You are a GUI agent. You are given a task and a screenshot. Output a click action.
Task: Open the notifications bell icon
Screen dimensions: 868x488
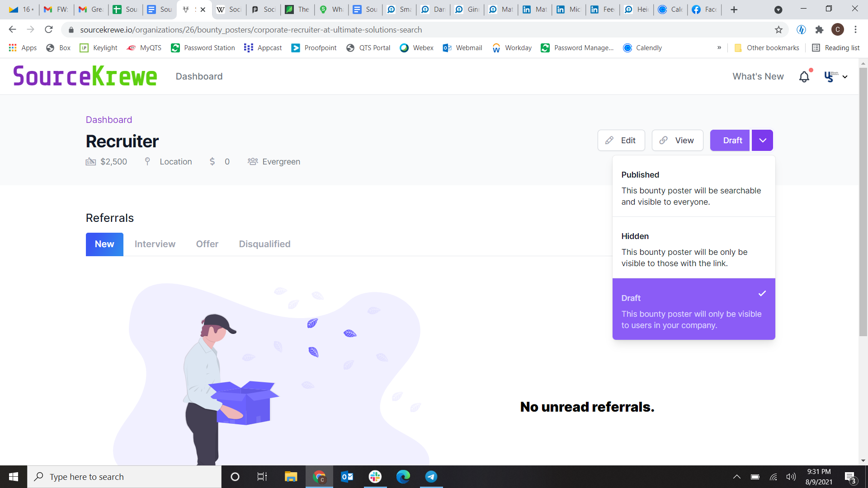click(x=804, y=77)
